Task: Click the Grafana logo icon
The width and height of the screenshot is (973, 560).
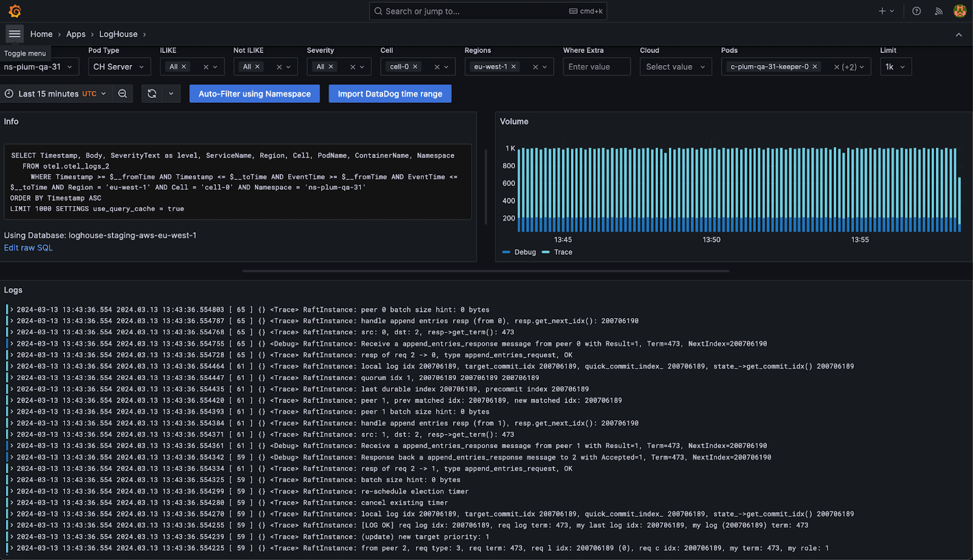Action: tap(15, 11)
